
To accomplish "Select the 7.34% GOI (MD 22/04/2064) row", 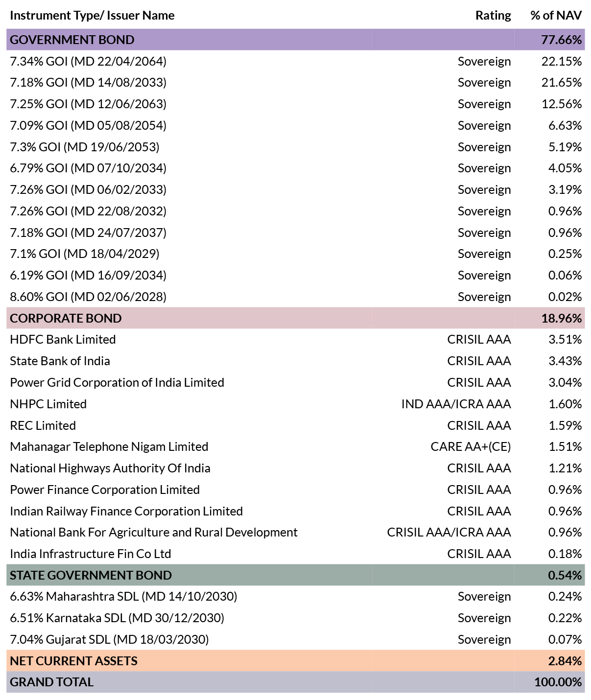I will point(295,61).
